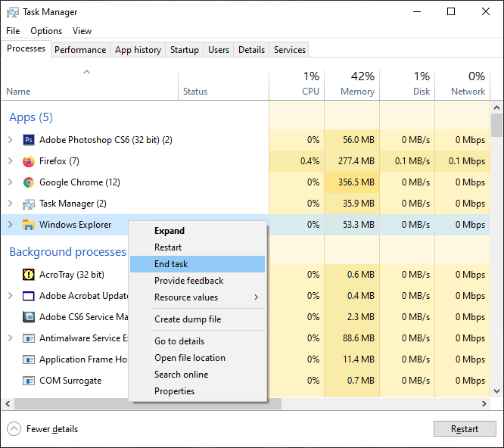Open the View menu
Viewport: 504px width, 448px height.
(x=82, y=31)
